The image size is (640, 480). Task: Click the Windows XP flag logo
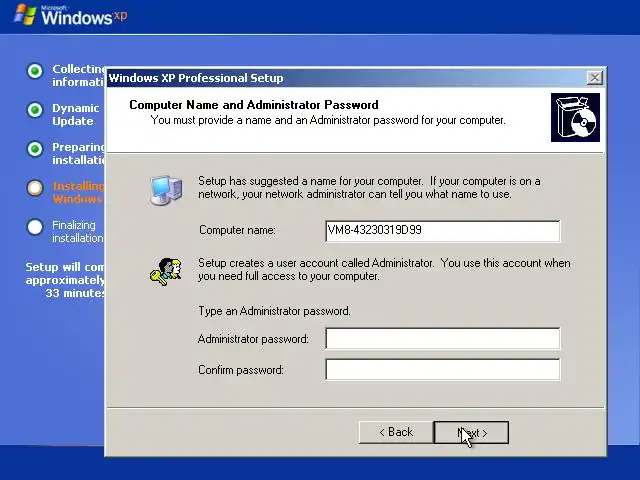25,15
